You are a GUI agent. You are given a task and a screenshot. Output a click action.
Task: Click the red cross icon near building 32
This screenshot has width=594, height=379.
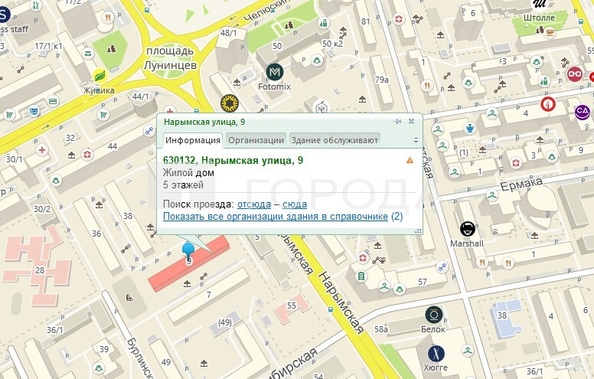pyautogui.click(x=42, y=150)
